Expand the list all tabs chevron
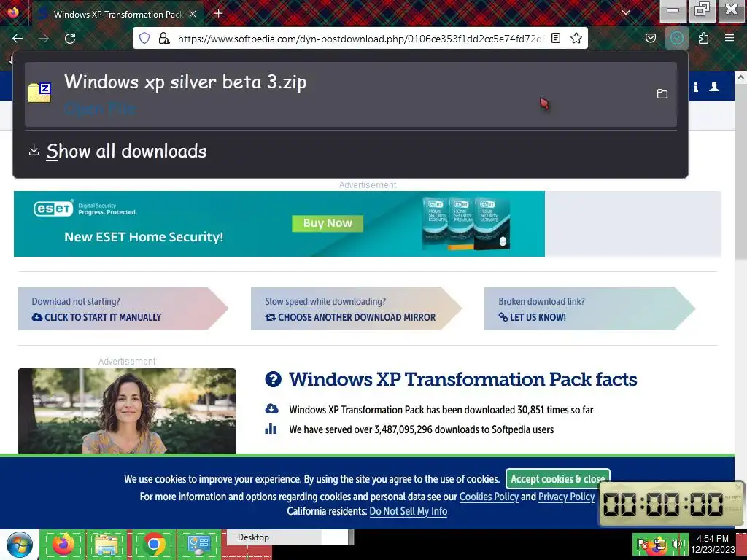 coord(625,13)
